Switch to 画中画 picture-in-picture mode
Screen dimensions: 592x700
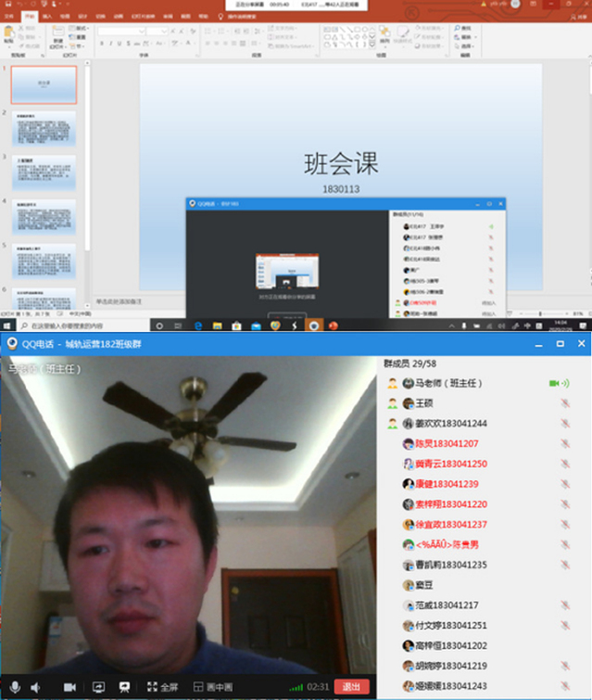212,687
